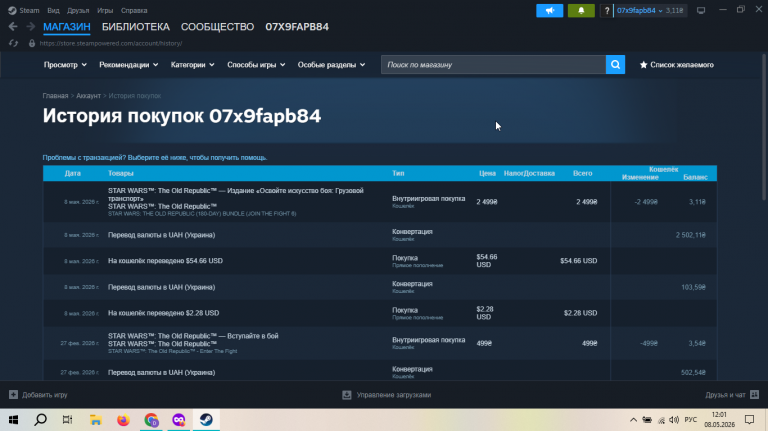This screenshot has height=431, width=768.
Task: Click the Список желаемого link
Action: pyautogui.click(x=682, y=65)
